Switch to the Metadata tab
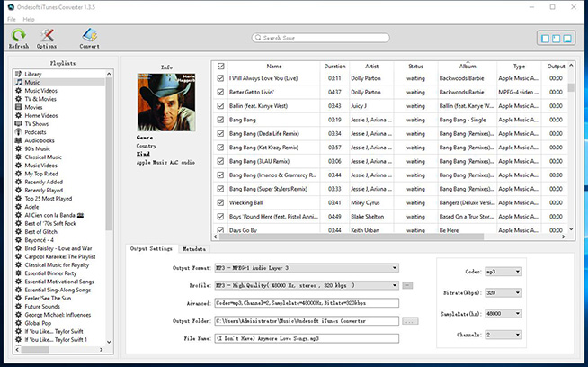The width and height of the screenshot is (588, 367). (x=194, y=249)
